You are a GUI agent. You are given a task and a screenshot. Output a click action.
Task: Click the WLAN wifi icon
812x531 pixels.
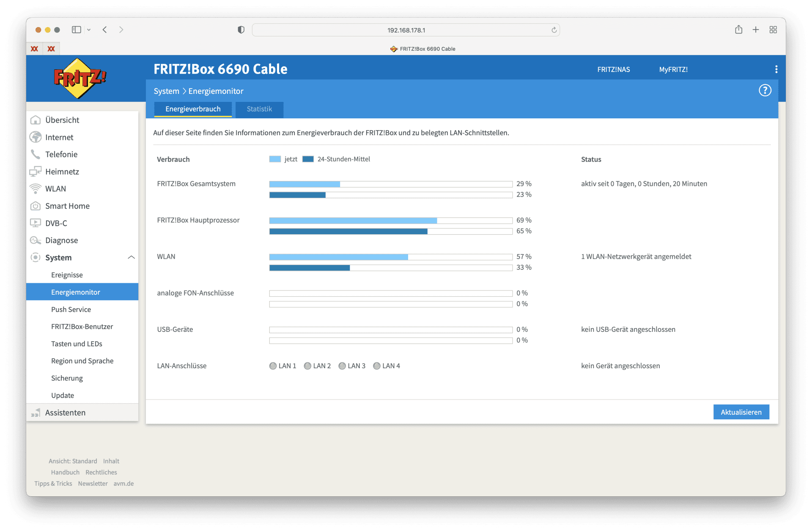(36, 189)
